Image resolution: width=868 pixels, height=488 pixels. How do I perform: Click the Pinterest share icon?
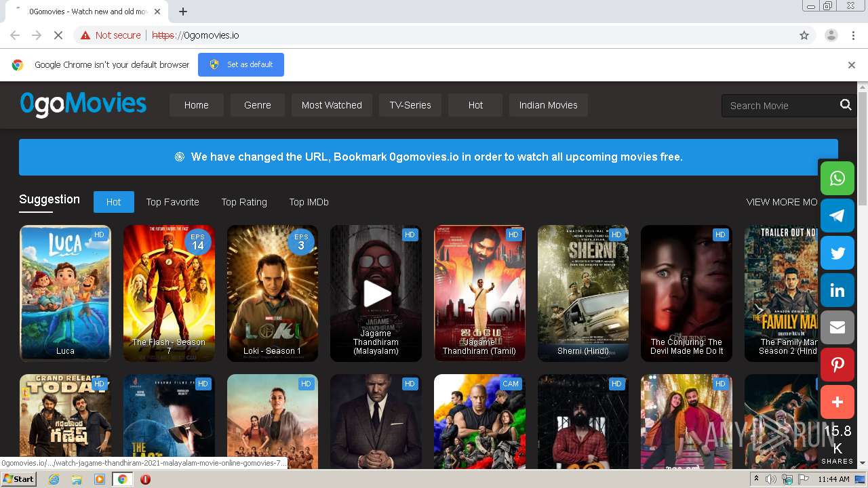click(837, 365)
